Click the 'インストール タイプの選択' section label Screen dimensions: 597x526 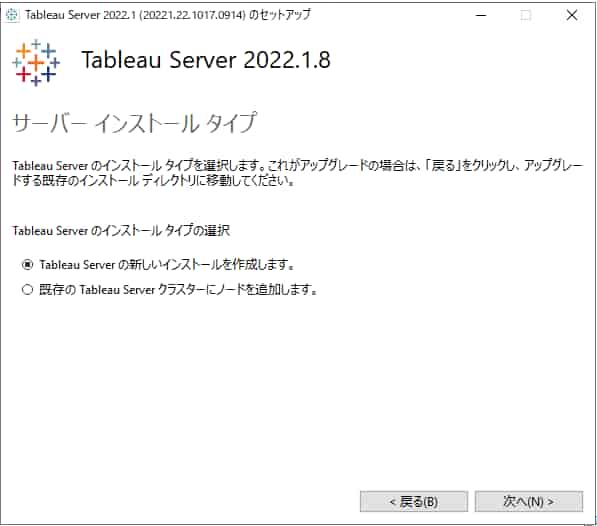point(121,231)
